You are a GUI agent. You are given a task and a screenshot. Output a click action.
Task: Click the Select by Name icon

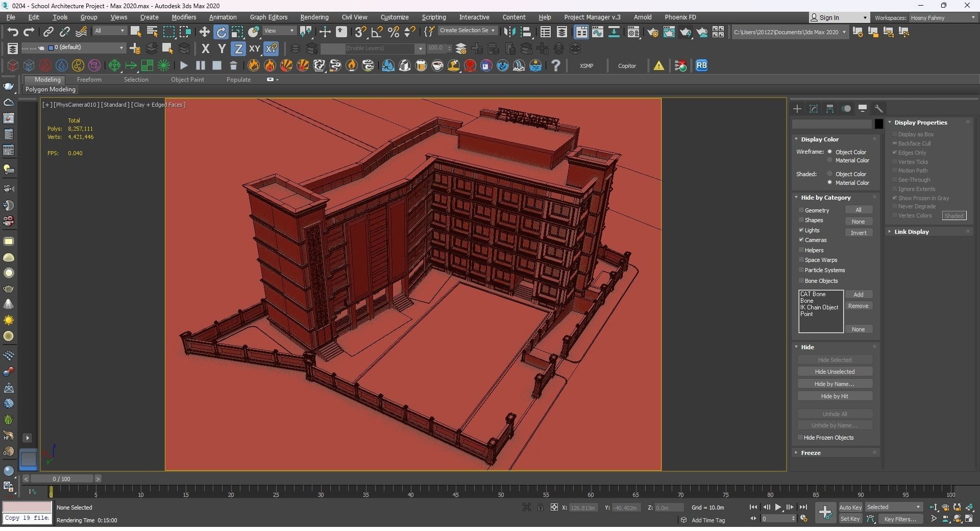click(x=152, y=32)
